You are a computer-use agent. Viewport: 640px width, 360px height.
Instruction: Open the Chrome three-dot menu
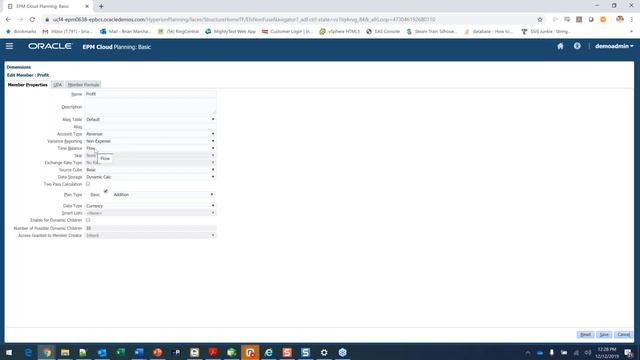point(631,20)
